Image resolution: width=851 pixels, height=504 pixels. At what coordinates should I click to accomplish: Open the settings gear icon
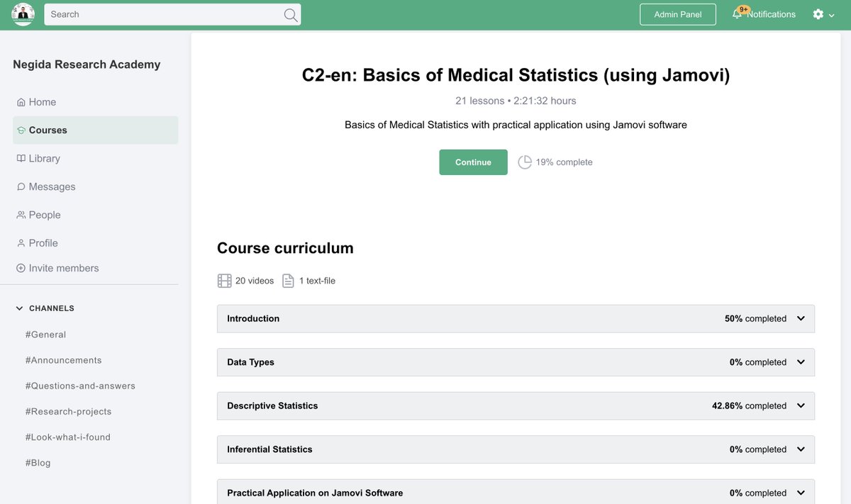pos(818,14)
